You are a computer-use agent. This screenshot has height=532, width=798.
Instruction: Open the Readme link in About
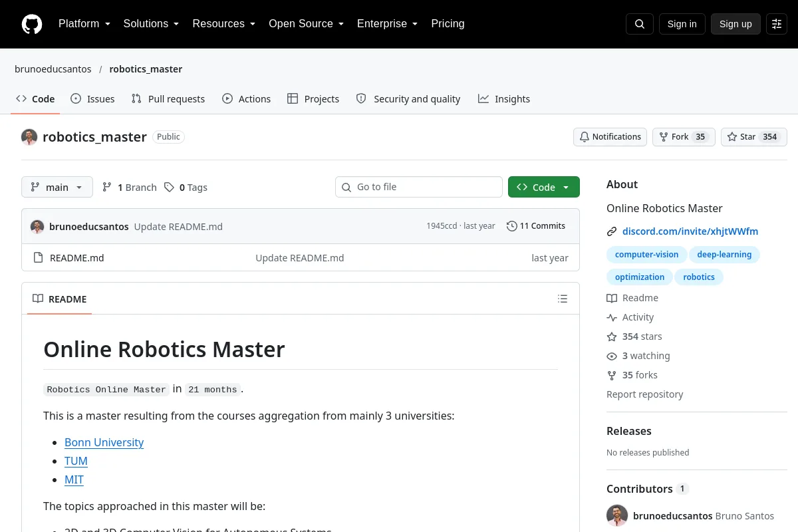point(632,299)
